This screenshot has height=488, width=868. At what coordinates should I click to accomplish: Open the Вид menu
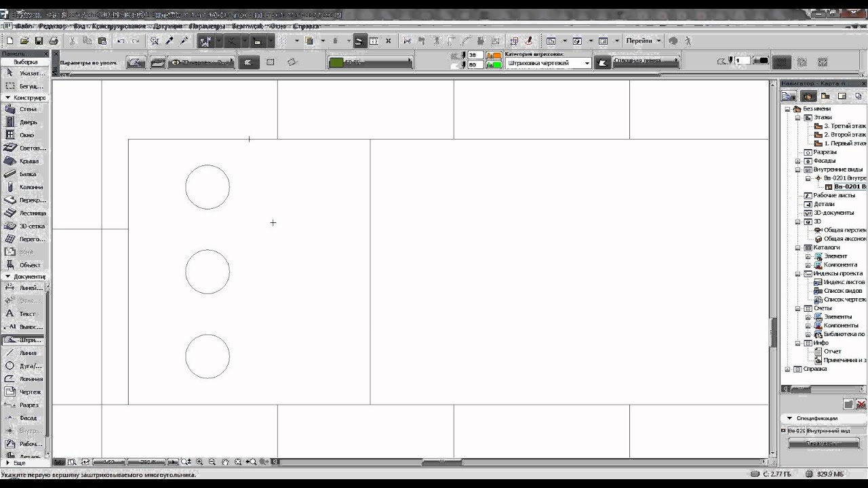pyautogui.click(x=79, y=26)
